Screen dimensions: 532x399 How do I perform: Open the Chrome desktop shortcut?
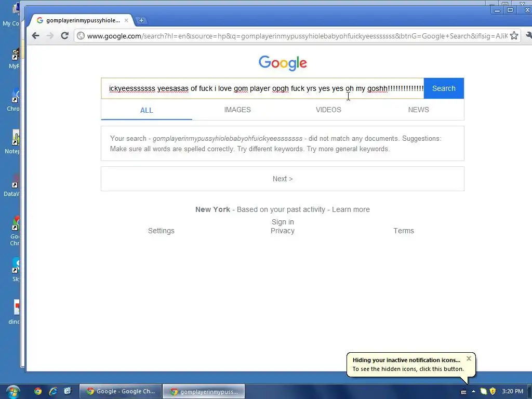coord(13,99)
